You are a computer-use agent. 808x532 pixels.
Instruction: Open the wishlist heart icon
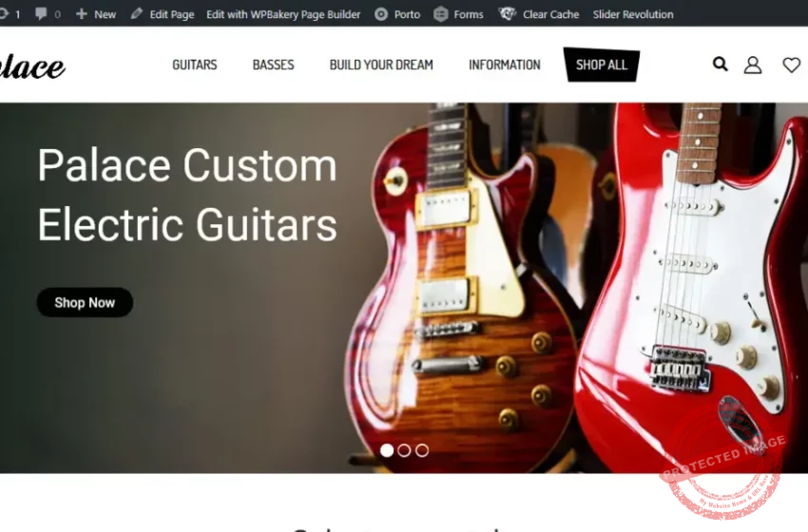point(792,65)
